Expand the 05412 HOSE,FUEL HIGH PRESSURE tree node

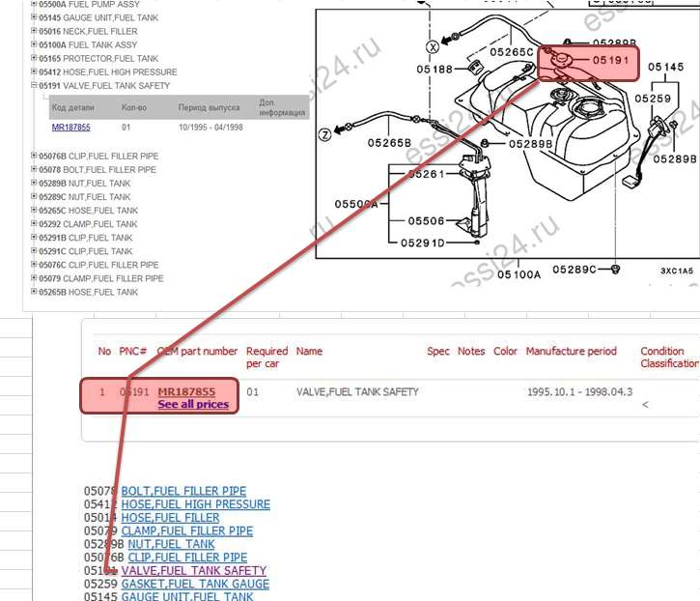pos(34,72)
